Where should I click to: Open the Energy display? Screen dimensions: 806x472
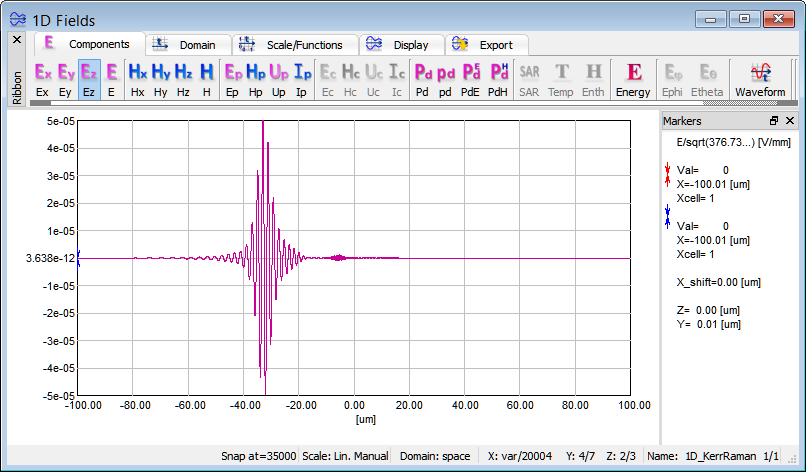coord(633,79)
